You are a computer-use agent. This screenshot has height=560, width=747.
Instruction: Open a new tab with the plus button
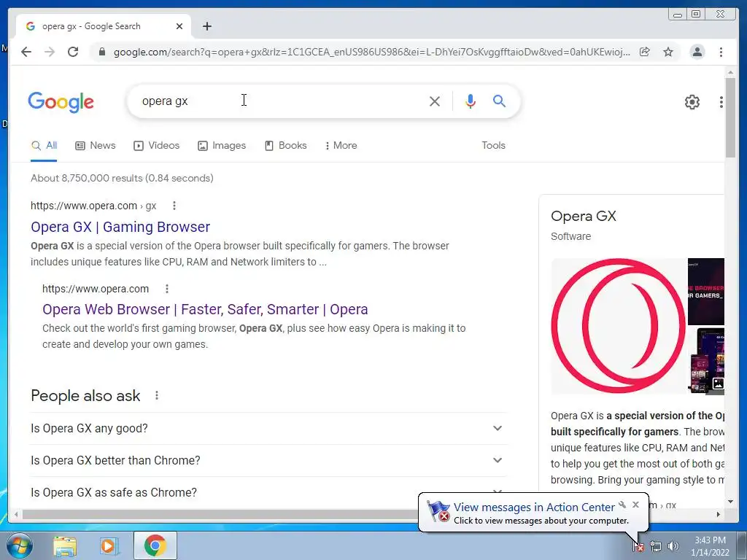click(206, 26)
